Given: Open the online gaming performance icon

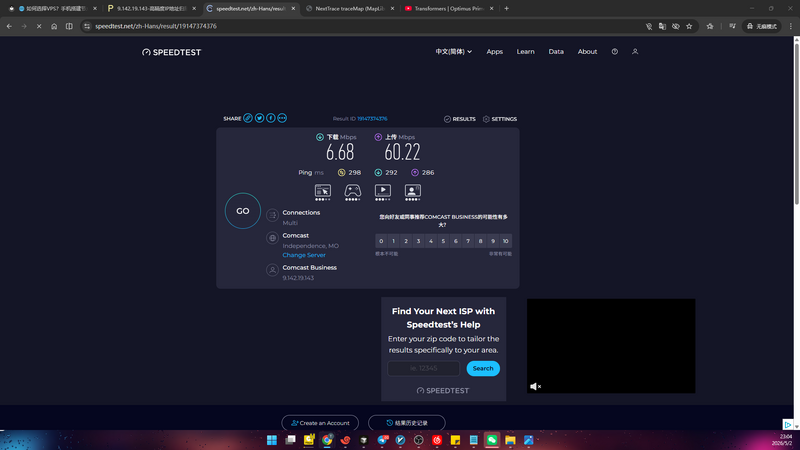Looking at the screenshot, I should (x=353, y=192).
